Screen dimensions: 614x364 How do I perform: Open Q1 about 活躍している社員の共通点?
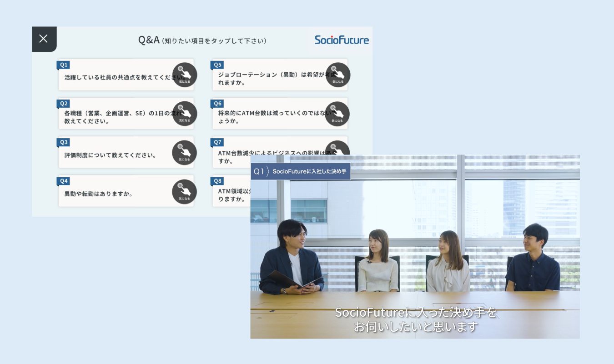126,75
